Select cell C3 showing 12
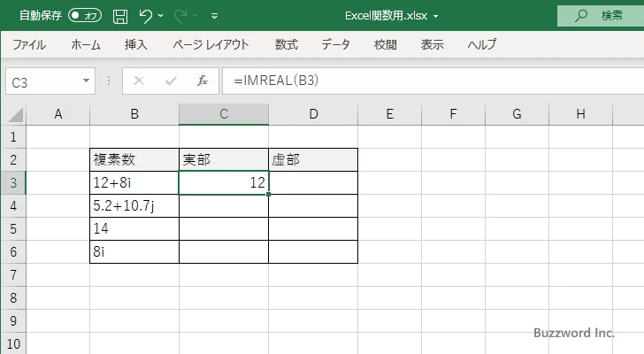 (224, 182)
